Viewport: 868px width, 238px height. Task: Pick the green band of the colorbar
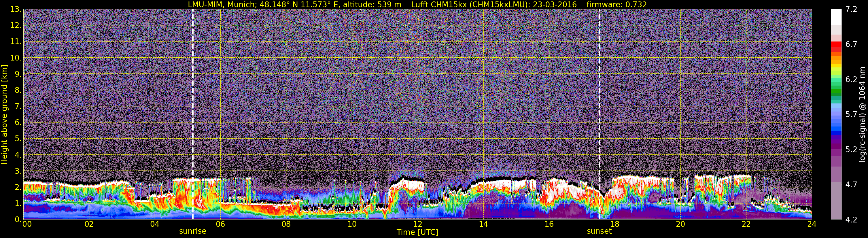pos(836,91)
